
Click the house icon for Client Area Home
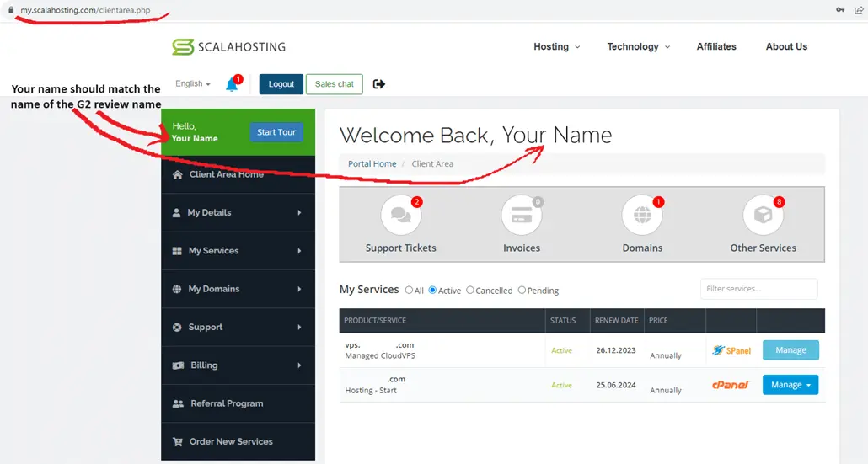coord(177,175)
